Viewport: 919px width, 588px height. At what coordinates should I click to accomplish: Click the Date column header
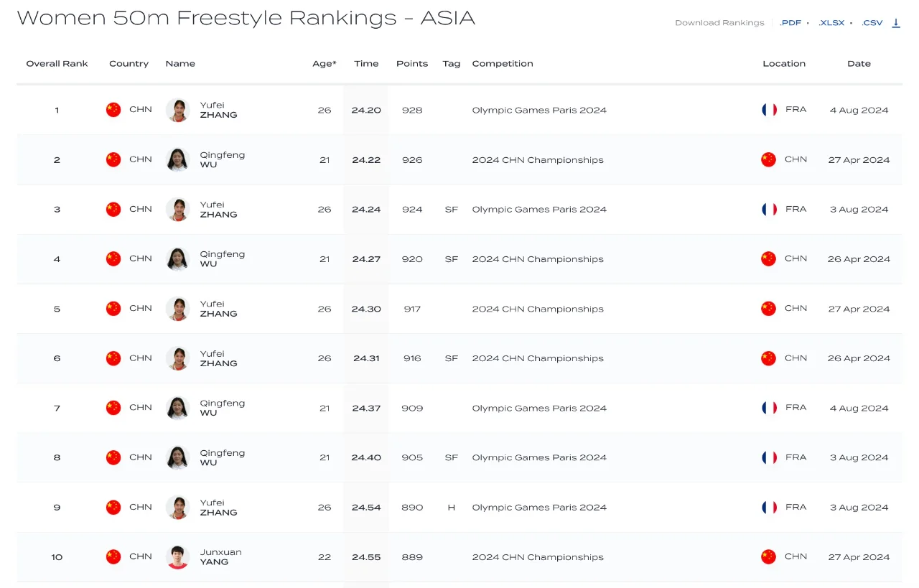click(859, 64)
